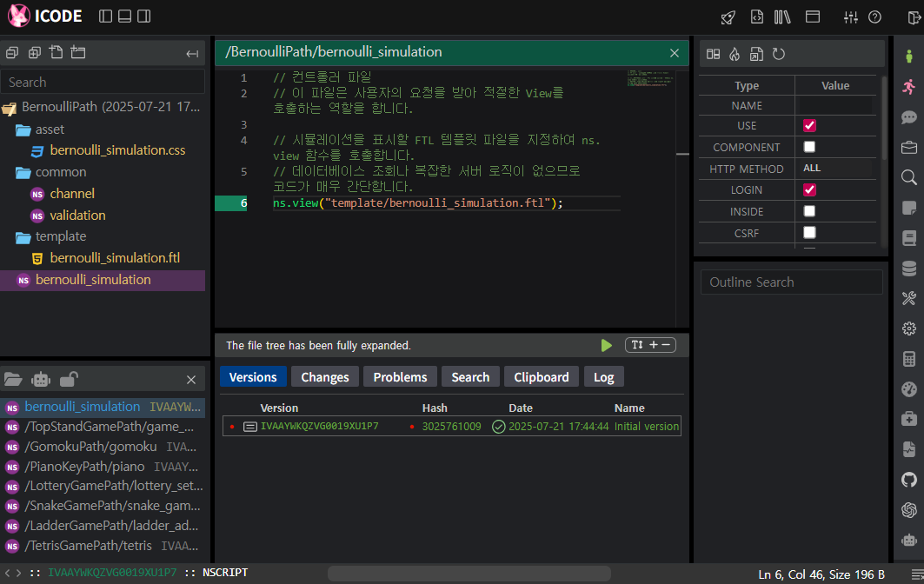Switch to the Problems tab
This screenshot has height=584, width=924.
pos(400,377)
